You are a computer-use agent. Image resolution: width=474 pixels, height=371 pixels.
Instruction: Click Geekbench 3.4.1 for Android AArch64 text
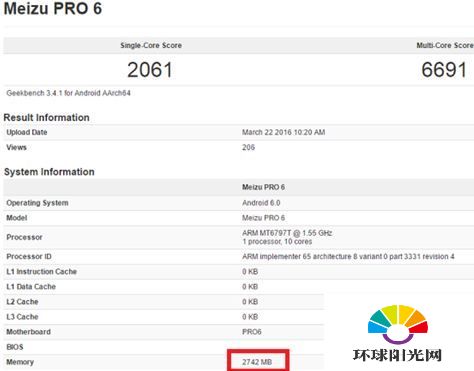point(68,93)
